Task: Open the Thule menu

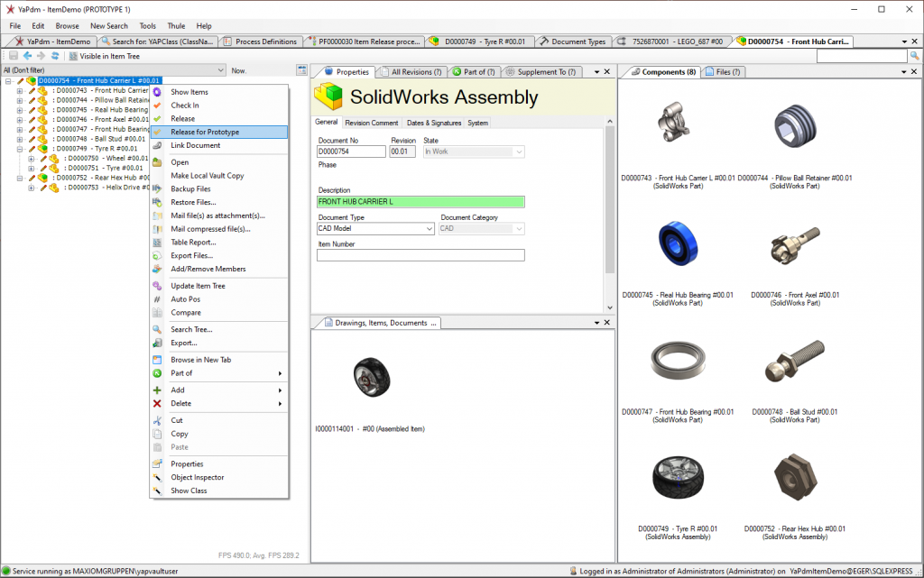Action: pyautogui.click(x=176, y=26)
